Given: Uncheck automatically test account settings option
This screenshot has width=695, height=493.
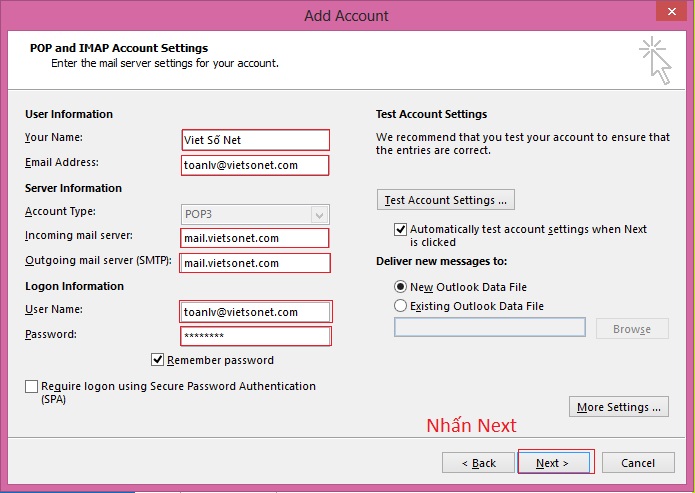Looking at the screenshot, I should pyautogui.click(x=402, y=229).
